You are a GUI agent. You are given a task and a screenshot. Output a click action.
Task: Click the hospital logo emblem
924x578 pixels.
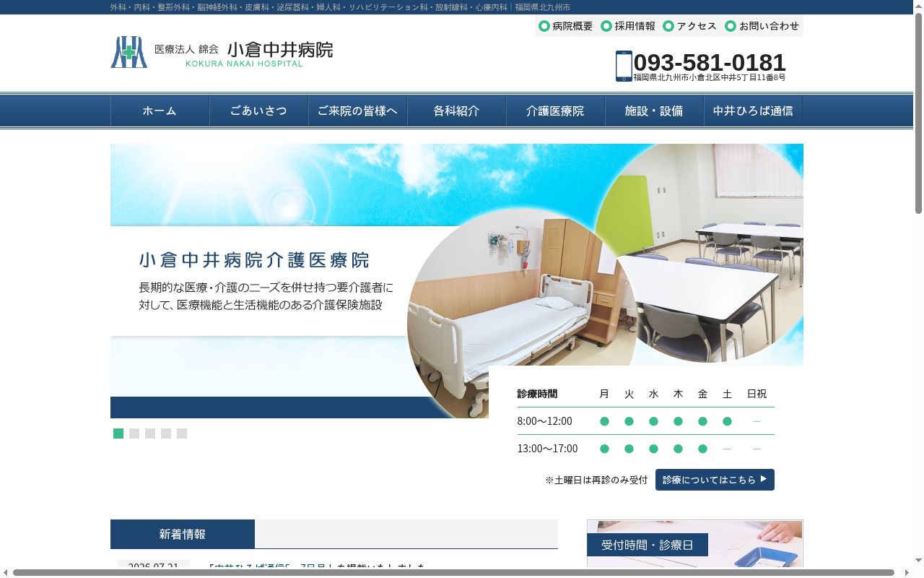[x=128, y=52]
